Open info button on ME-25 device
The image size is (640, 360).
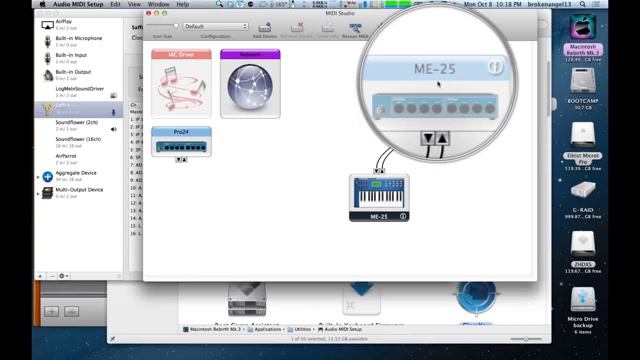403,216
